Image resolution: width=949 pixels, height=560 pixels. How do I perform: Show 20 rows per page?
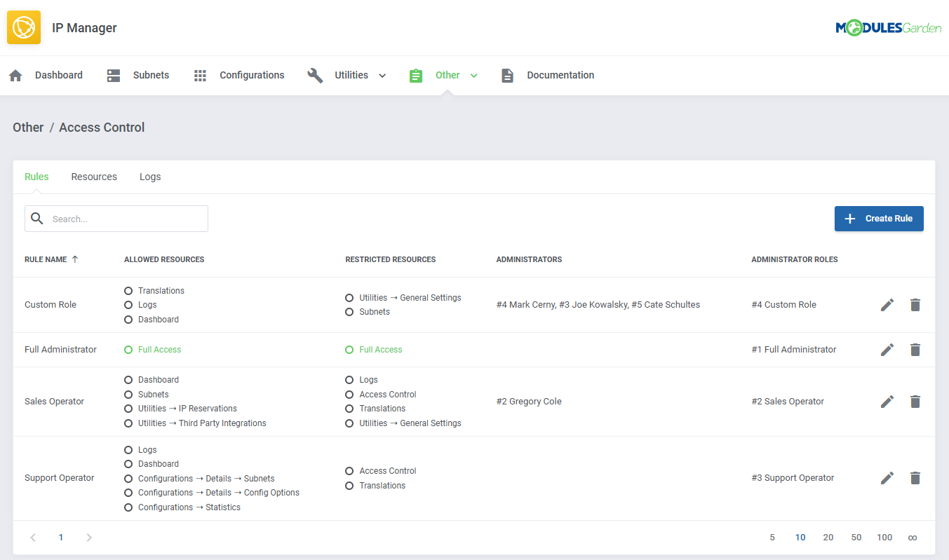(828, 538)
